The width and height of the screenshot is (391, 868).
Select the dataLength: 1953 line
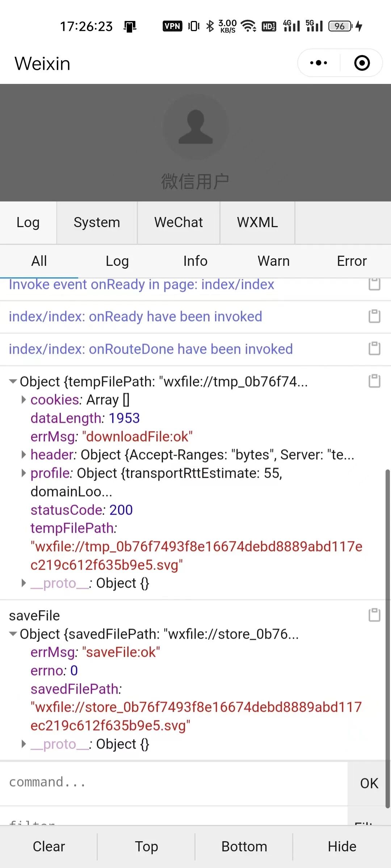85,418
